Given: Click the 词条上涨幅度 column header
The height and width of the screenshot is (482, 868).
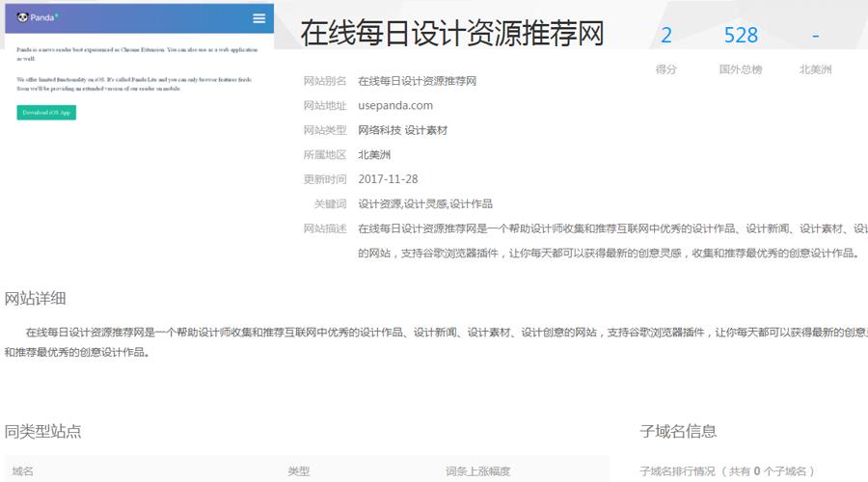Looking at the screenshot, I should click(477, 471).
